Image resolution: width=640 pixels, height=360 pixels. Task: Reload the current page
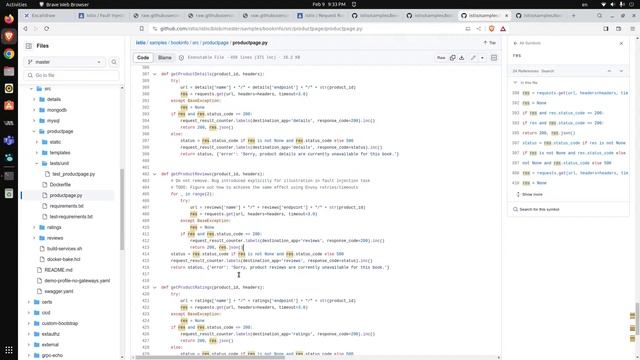tap(47, 29)
